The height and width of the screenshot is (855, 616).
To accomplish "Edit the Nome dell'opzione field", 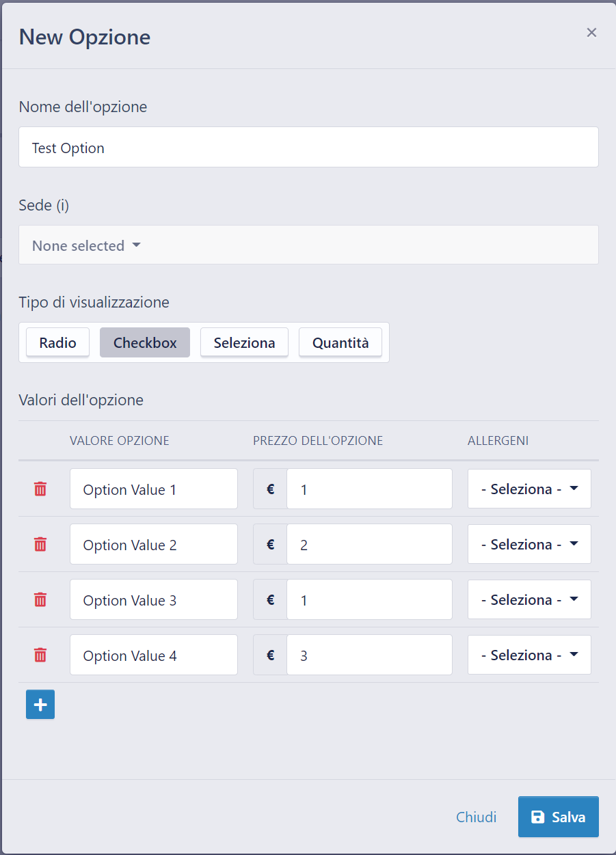I will click(x=308, y=147).
